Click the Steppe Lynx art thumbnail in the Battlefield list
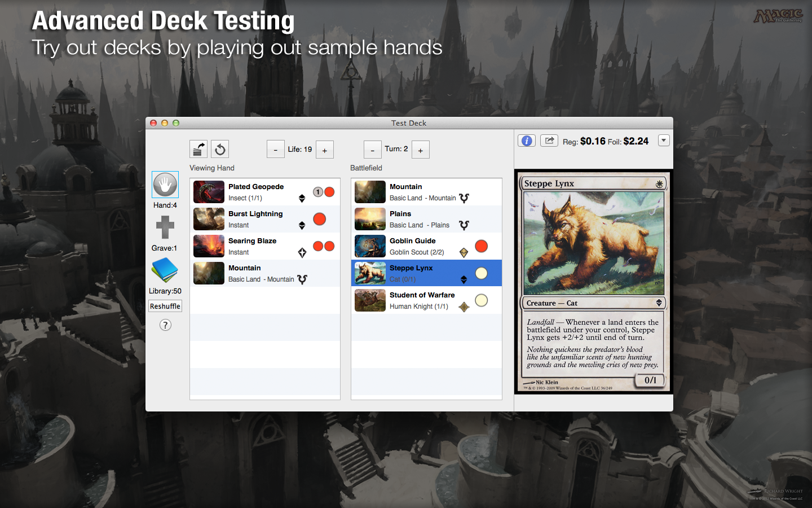 tap(370, 273)
